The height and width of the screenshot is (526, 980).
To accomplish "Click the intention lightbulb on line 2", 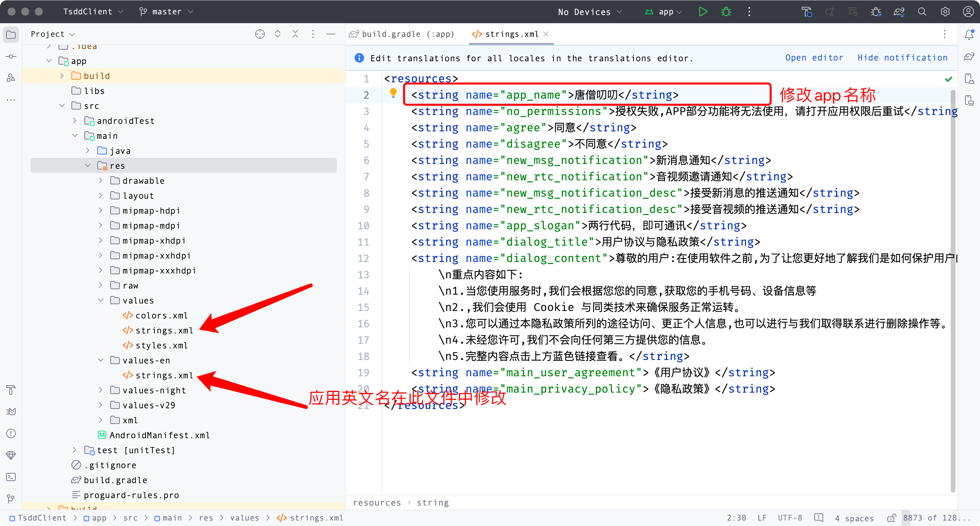I will (393, 93).
